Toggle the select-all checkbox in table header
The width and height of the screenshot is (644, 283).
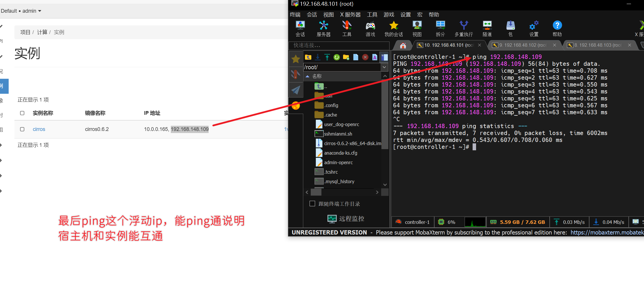pos(22,113)
